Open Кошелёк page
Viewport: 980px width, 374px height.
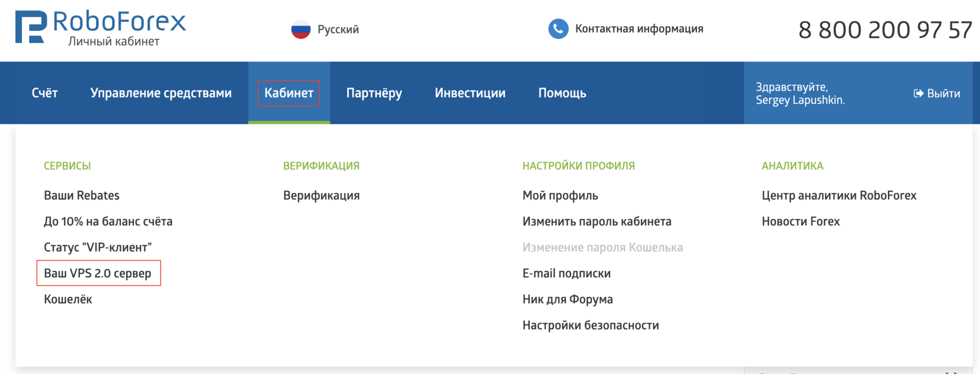point(68,299)
